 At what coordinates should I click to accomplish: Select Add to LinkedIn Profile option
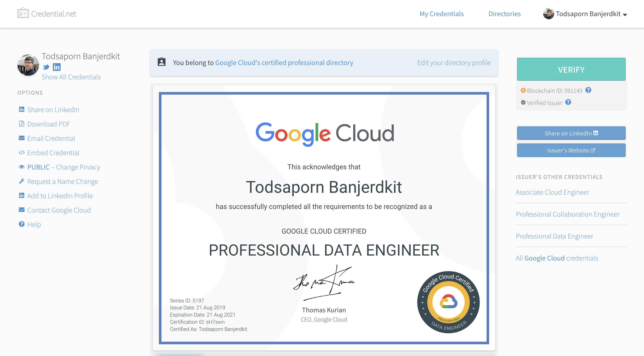tap(60, 196)
